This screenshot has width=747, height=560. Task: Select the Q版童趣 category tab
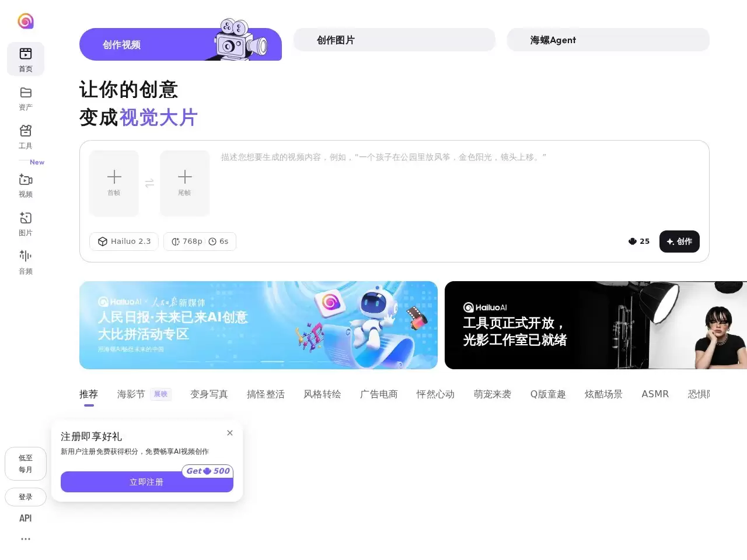pos(548,394)
